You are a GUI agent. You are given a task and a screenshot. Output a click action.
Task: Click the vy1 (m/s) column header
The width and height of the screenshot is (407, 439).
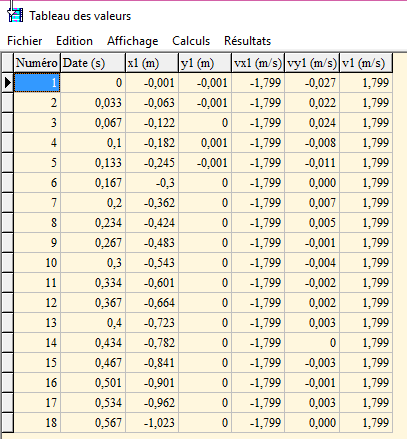click(x=312, y=63)
